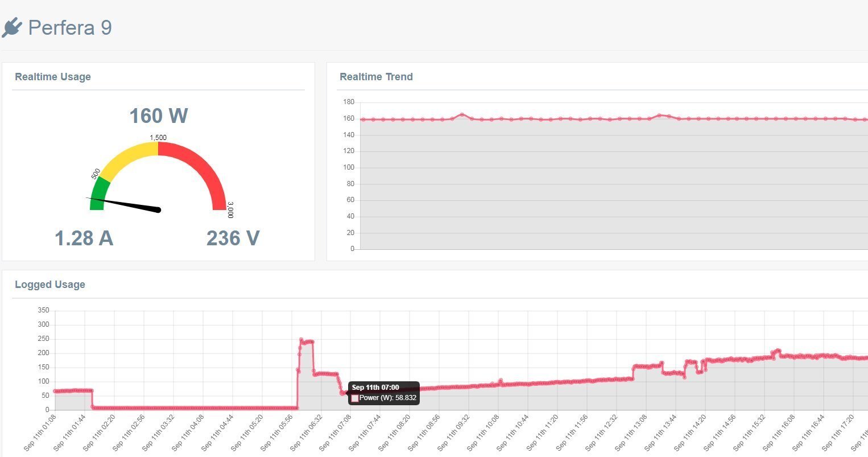Click the 250 W peak on logged chart
Screen dimensions: 868x457
point(301,340)
